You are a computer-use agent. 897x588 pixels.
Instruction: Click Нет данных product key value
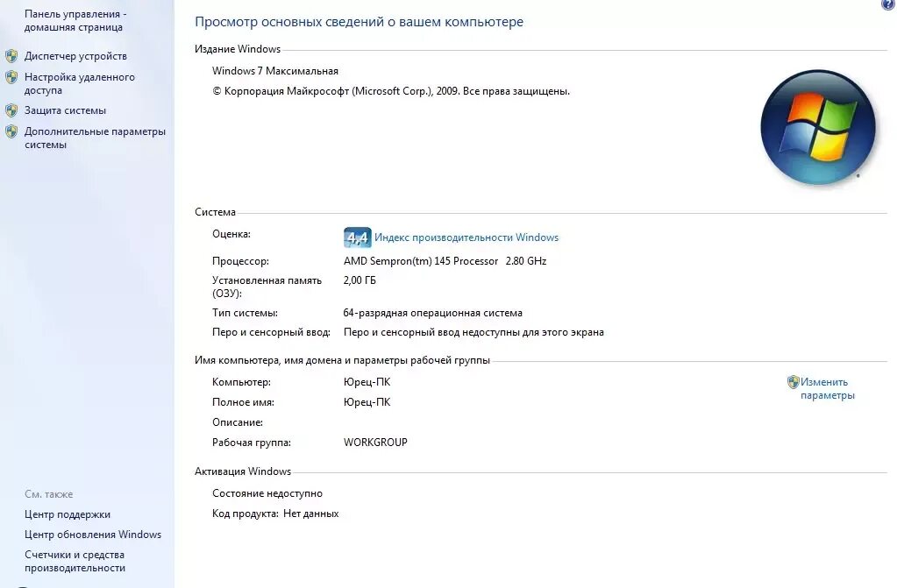click(310, 514)
